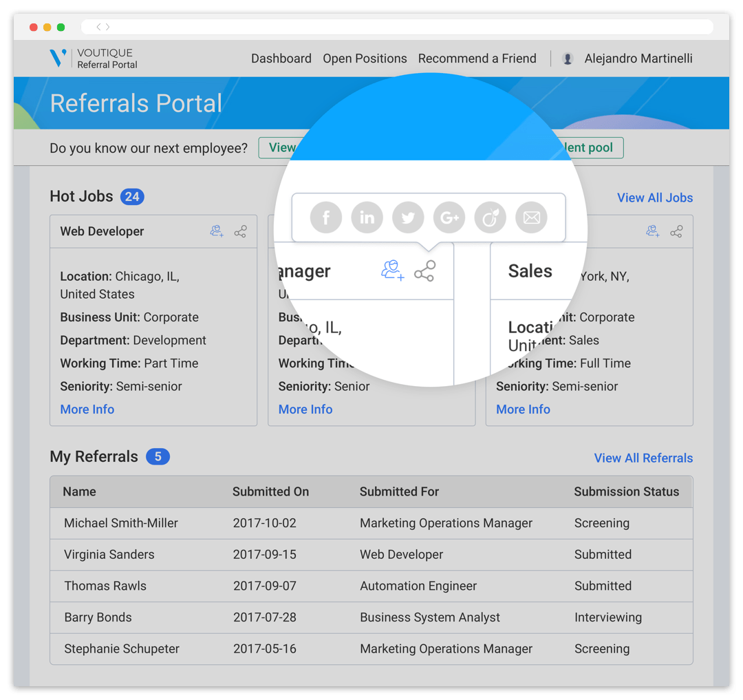This screenshot has width=743, height=700.
Task: Open More Info on the New York Sales card
Action: pos(523,409)
